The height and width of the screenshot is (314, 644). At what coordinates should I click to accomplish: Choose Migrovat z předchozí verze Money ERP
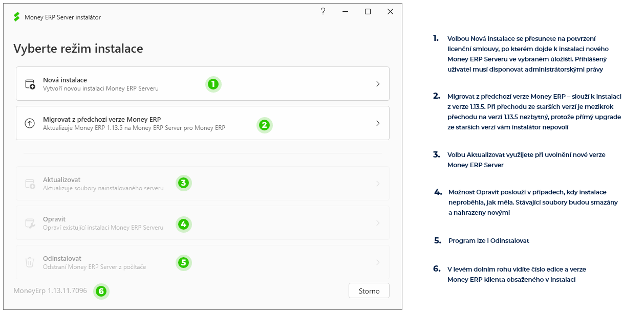click(203, 123)
